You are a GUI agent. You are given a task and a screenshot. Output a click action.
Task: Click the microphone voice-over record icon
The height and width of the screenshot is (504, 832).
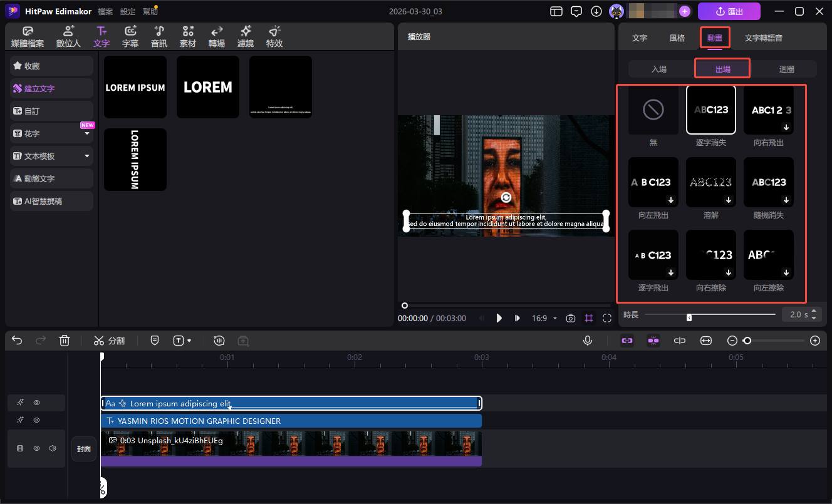(x=588, y=341)
